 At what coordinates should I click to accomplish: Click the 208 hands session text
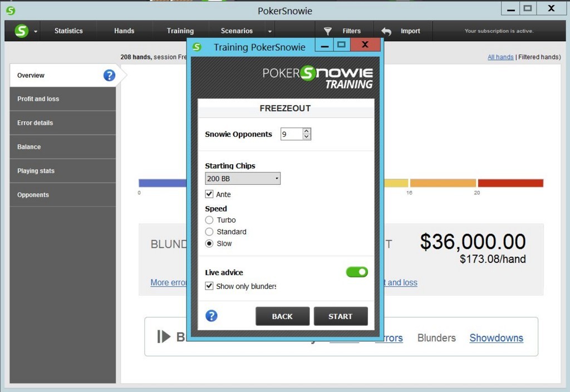click(154, 57)
